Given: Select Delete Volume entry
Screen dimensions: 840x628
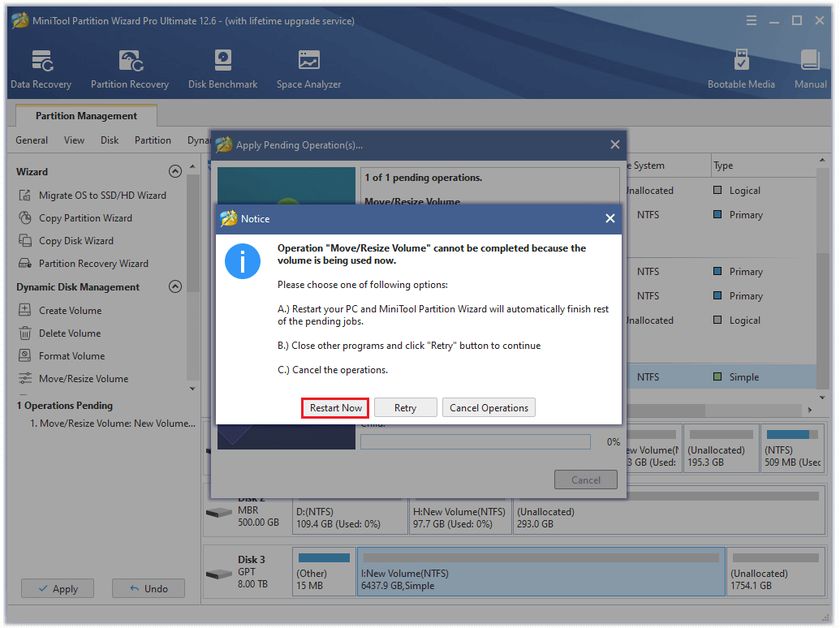Looking at the screenshot, I should [x=70, y=333].
